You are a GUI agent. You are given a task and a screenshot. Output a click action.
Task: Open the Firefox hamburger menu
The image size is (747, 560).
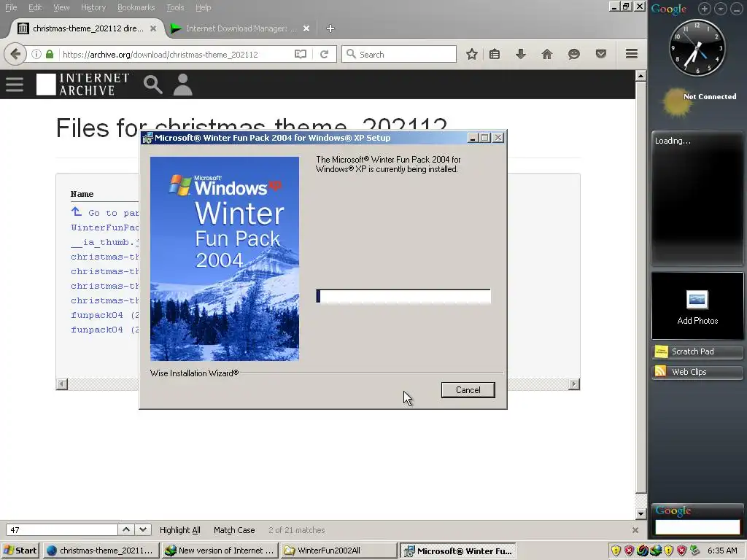pos(632,54)
